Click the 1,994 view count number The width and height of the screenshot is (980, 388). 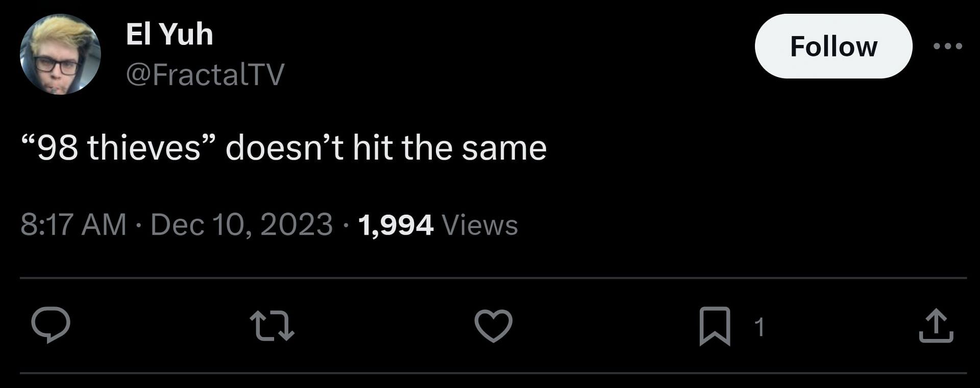[x=396, y=225]
